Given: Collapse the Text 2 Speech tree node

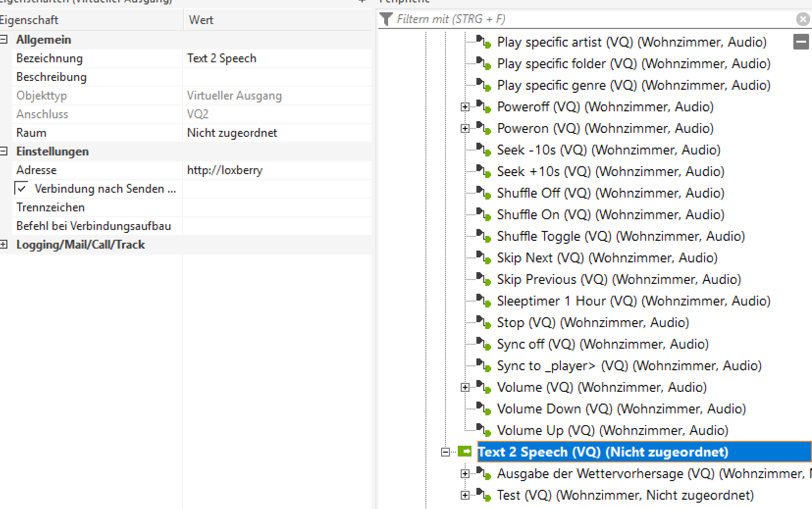Looking at the screenshot, I should (x=445, y=452).
